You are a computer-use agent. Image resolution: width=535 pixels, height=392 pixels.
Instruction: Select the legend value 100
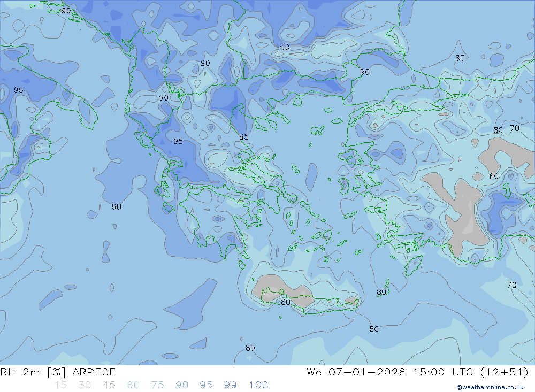[258, 385]
